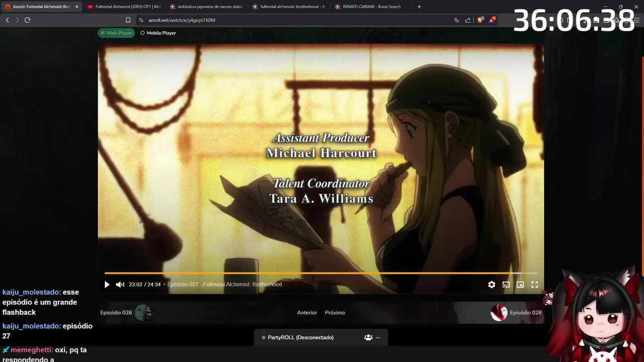The image size is (644, 362).
Task: View site information icon in address bar
Action: pyautogui.click(x=141, y=20)
